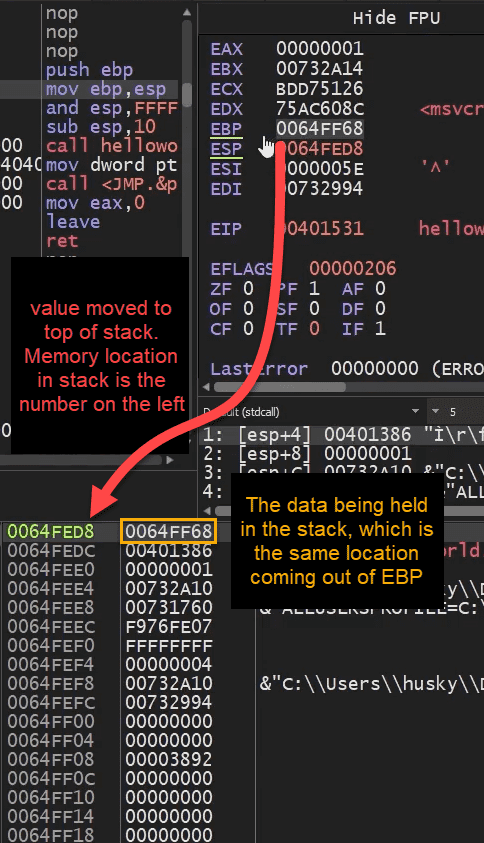Click the EAX register value 00000001
The image size is (484, 843).
tap(320, 49)
